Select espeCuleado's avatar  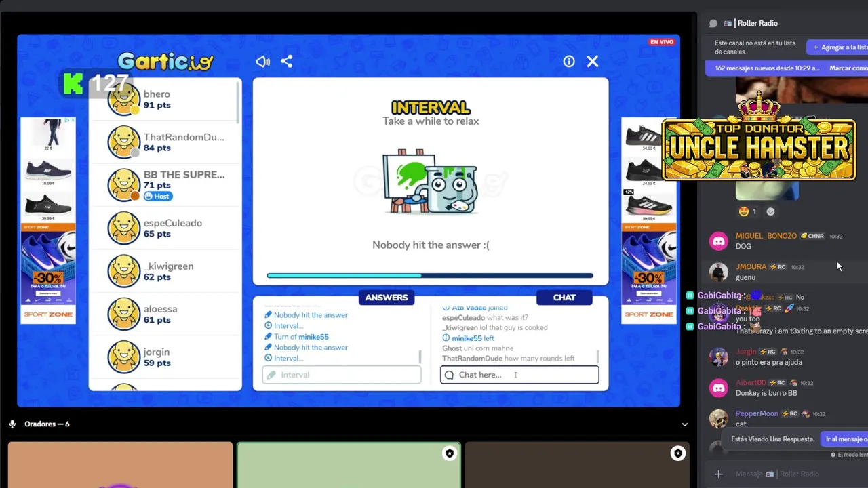pyautogui.click(x=124, y=228)
